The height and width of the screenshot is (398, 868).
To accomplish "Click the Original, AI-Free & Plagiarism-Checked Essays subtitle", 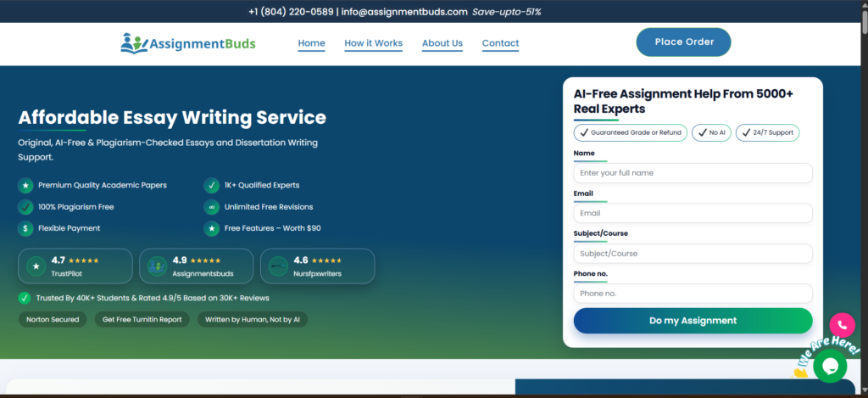I will 168,149.
